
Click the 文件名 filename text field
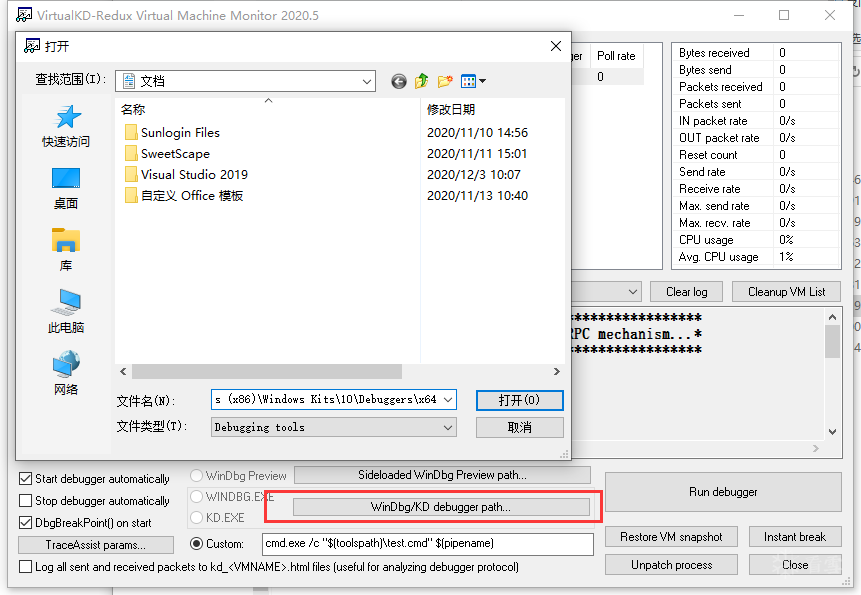point(327,400)
